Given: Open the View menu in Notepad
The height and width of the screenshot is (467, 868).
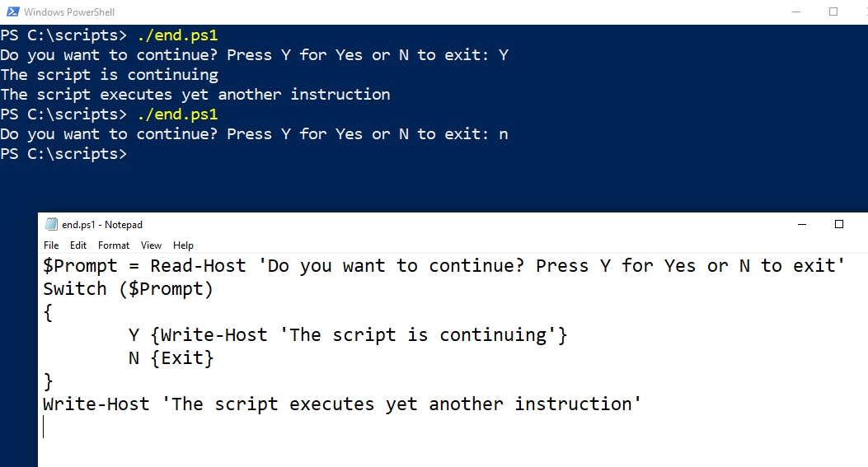Looking at the screenshot, I should pyautogui.click(x=151, y=245).
